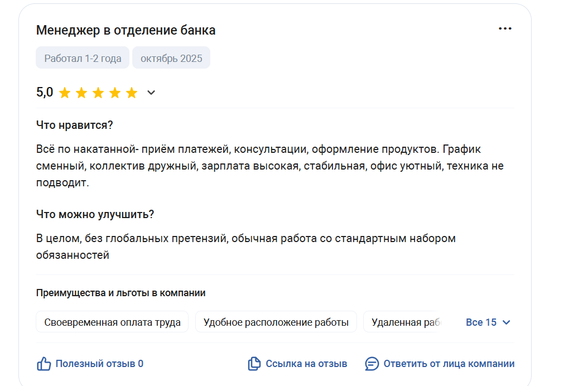Click the speech bubble reply icon
The image size is (588, 386).
[x=372, y=364]
